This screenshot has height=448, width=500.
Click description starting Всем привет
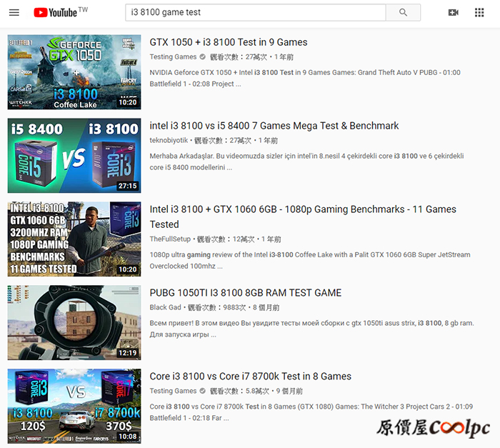(x=312, y=329)
